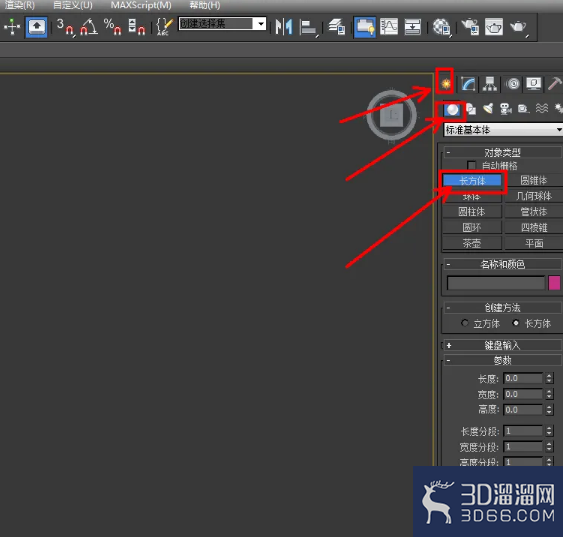Click the 几何球体 object button

tap(534, 196)
